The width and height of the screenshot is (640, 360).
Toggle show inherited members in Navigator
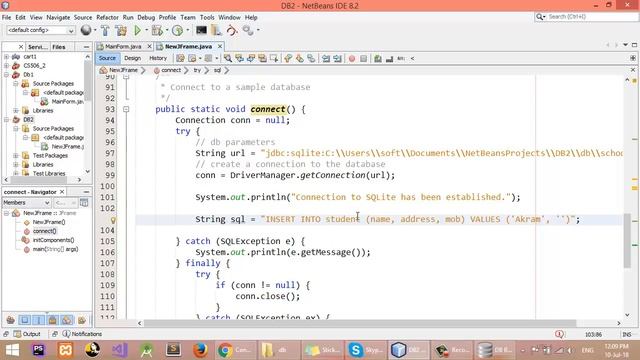(x=11, y=320)
